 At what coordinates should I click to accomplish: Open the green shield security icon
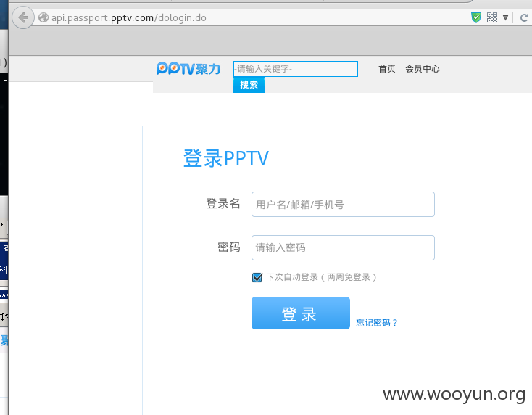tap(476, 17)
